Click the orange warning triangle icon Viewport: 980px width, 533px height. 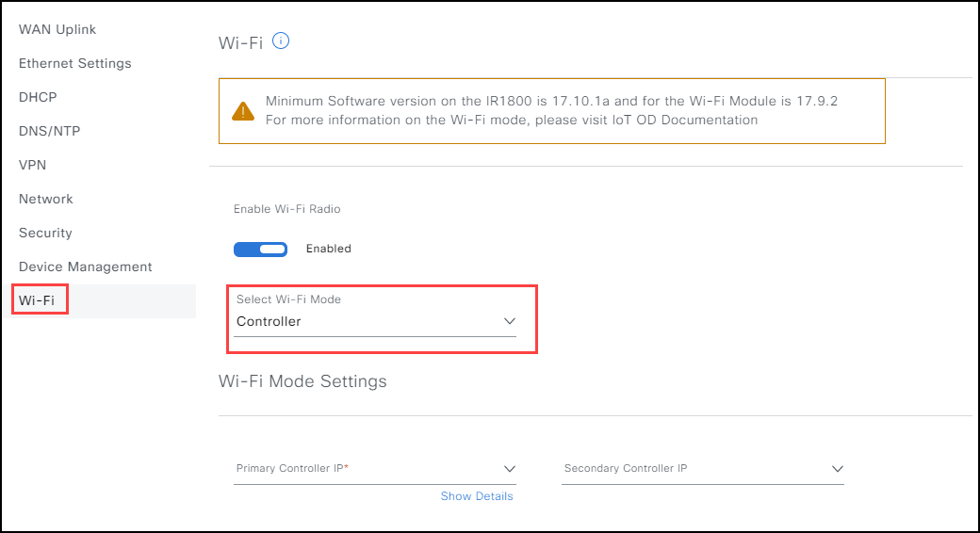[x=243, y=111]
